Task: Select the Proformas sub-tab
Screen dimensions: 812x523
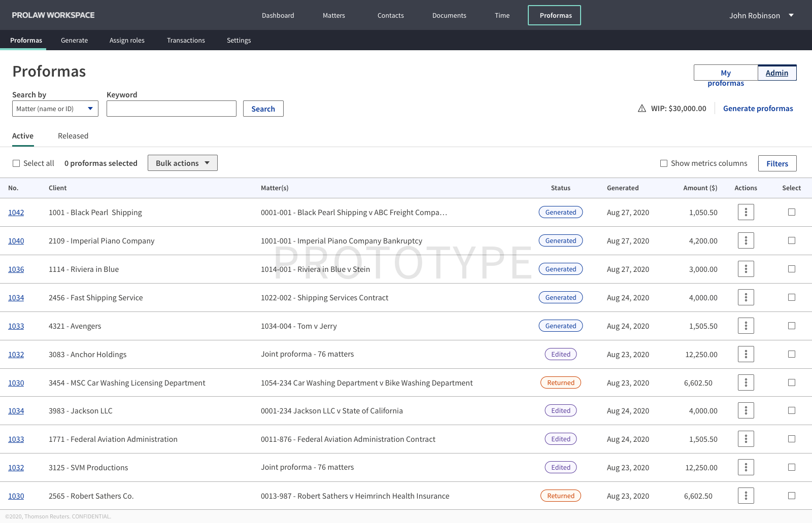Action: pyautogui.click(x=26, y=40)
